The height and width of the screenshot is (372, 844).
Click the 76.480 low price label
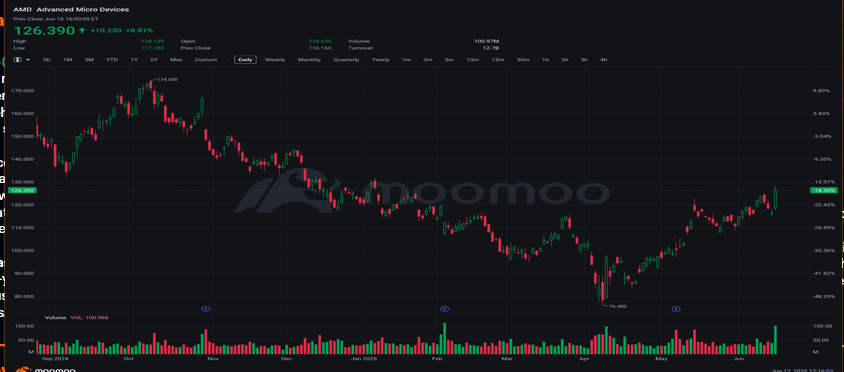point(617,306)
